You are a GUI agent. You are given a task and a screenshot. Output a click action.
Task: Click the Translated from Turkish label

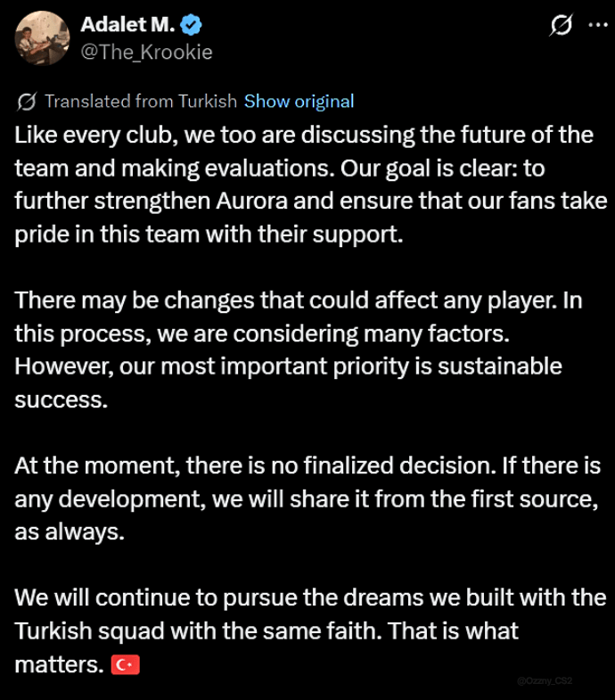[x=141, y=102]
